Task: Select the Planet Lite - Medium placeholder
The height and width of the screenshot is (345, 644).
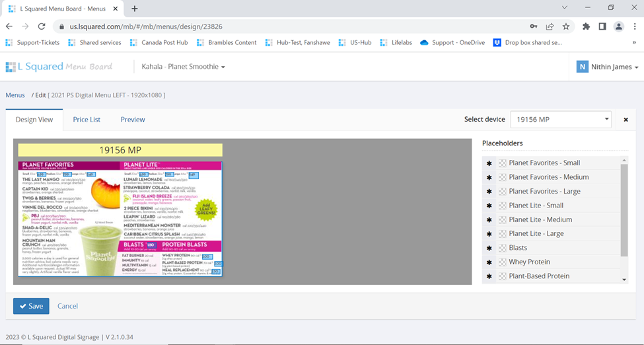Action: (x=540, y=219)
